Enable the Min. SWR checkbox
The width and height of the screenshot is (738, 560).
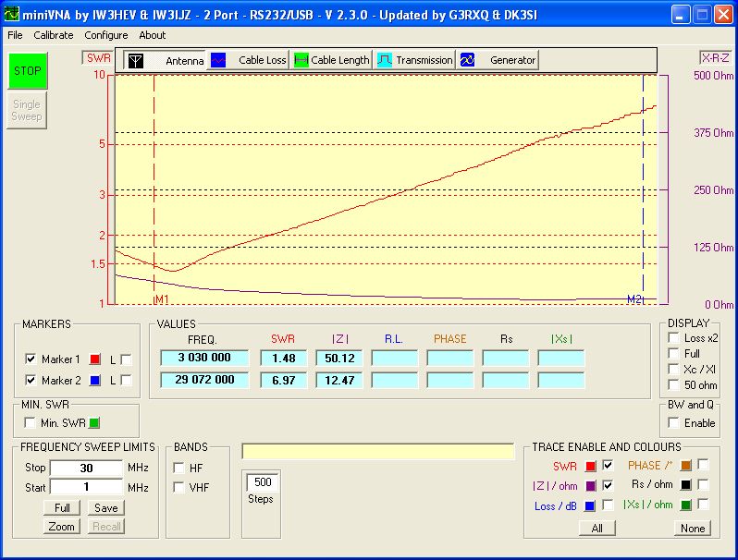(31, 423)
